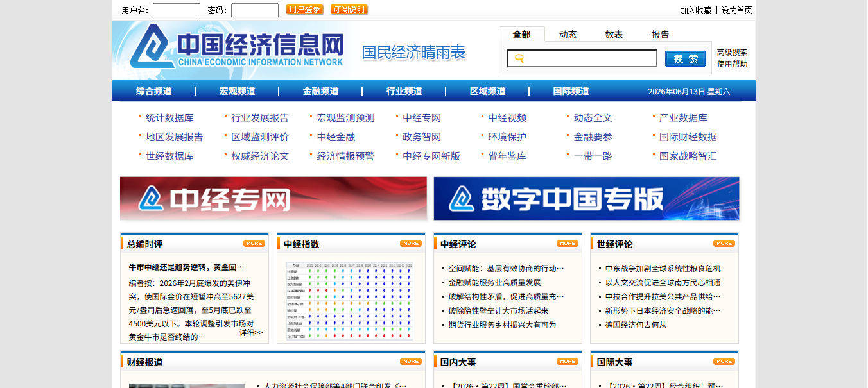Open MORE in 世经评论 panel

[x=724, y=244]
